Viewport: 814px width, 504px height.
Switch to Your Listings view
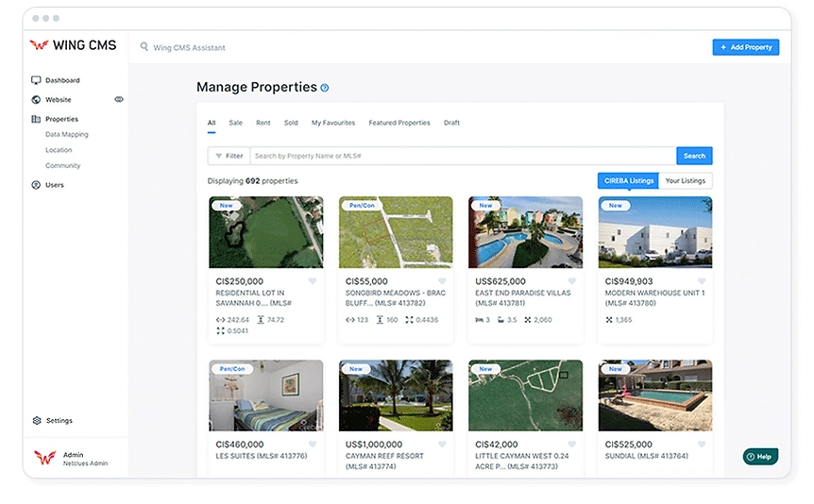(686, 180)
